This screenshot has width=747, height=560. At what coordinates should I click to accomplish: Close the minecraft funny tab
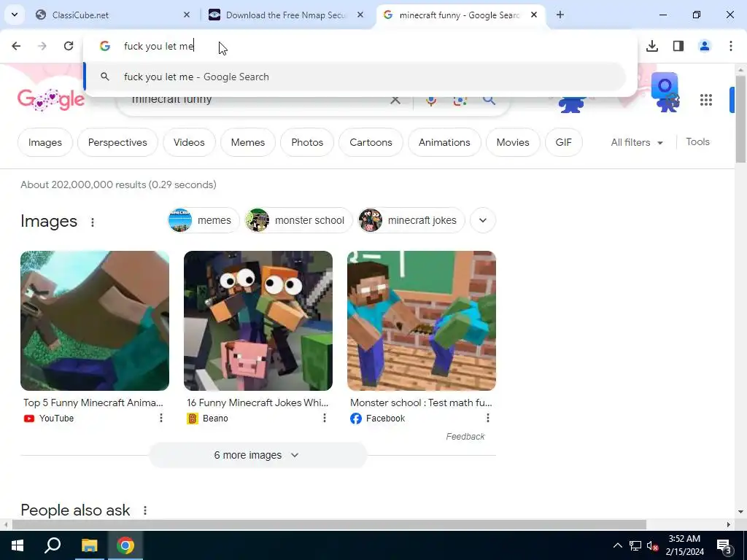534,15
